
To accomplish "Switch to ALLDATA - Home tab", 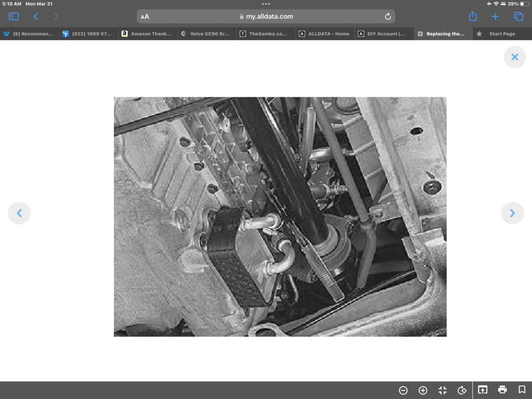I will point(325,34).
